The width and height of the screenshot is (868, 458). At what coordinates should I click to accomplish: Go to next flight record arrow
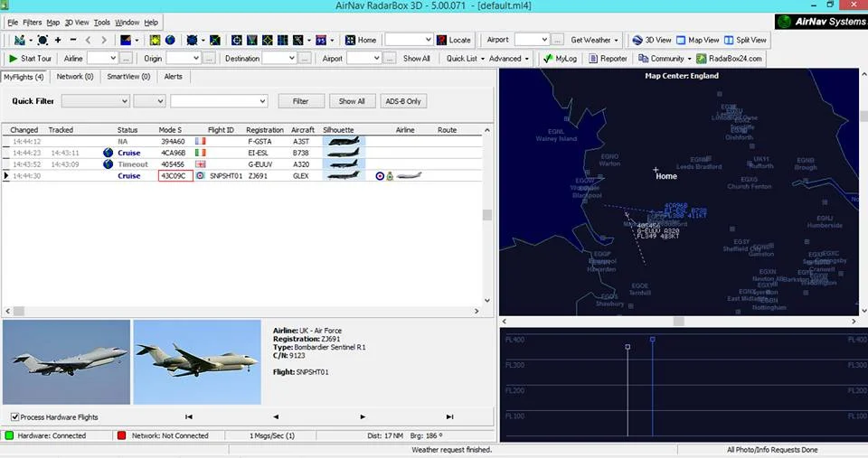tap(363, 416)
